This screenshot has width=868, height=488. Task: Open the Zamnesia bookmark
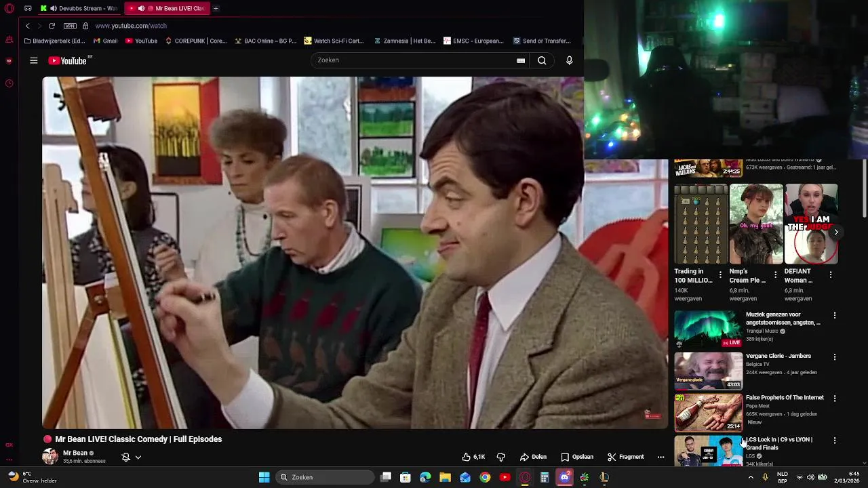(404, 41)
